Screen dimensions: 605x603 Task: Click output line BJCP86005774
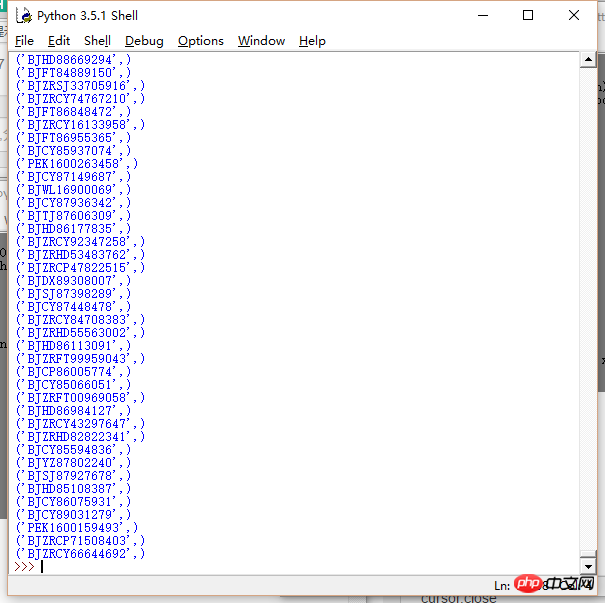(73, 372)
